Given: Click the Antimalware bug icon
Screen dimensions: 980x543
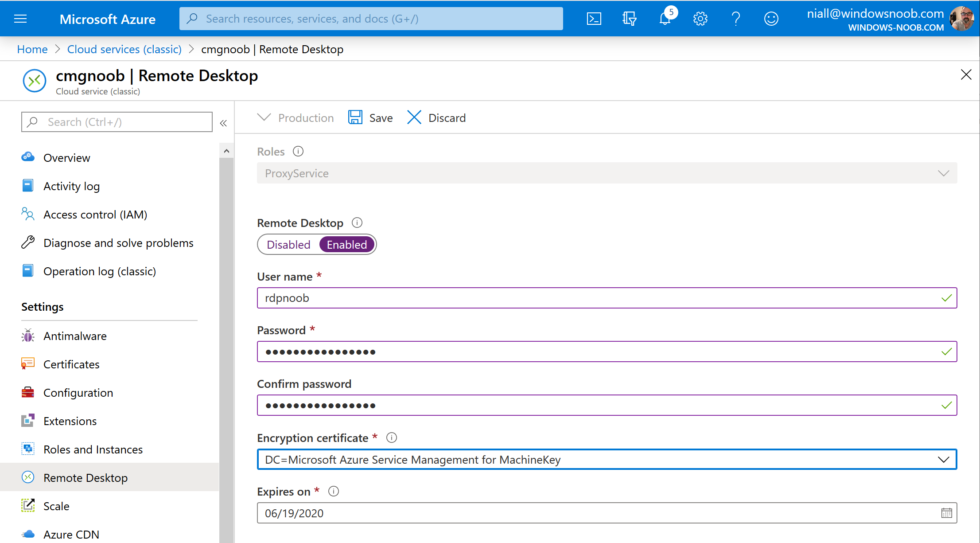Looking at the screenshot, I should pyautogui.click(x=28, y=336).
